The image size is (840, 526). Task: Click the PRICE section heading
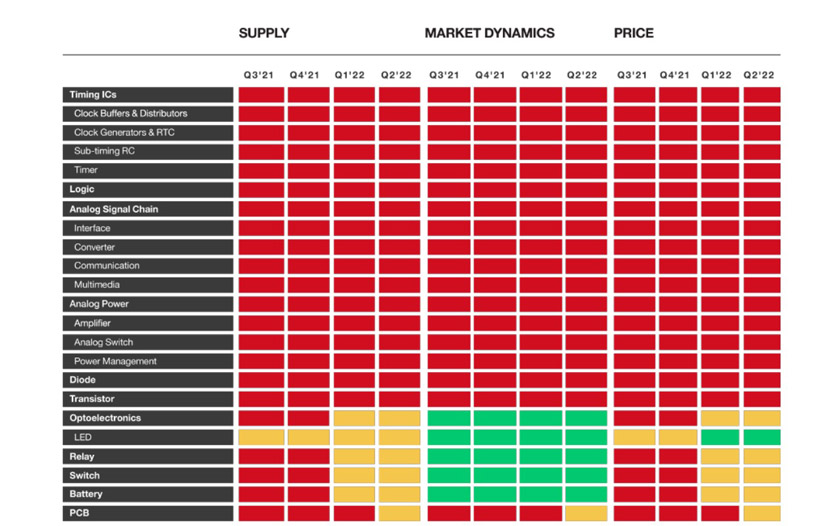coord(634,33)
